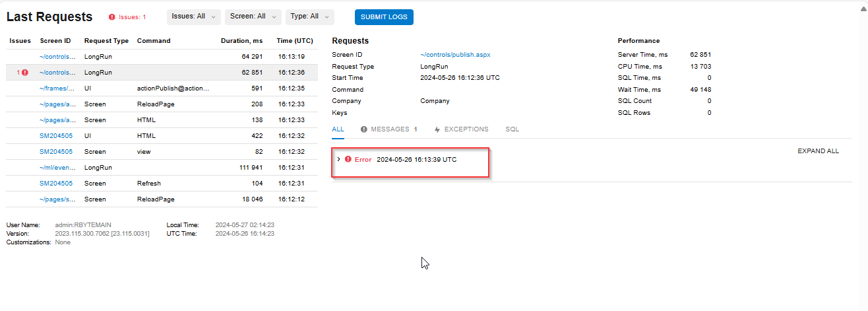Open the Issues: All filter dropdown

click(193, 17)
